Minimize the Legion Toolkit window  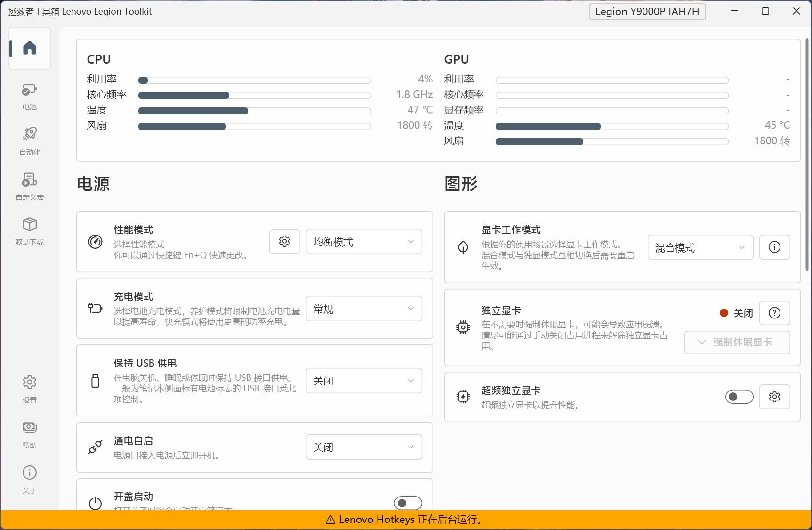pyautogui.click(x=734, y=11)
